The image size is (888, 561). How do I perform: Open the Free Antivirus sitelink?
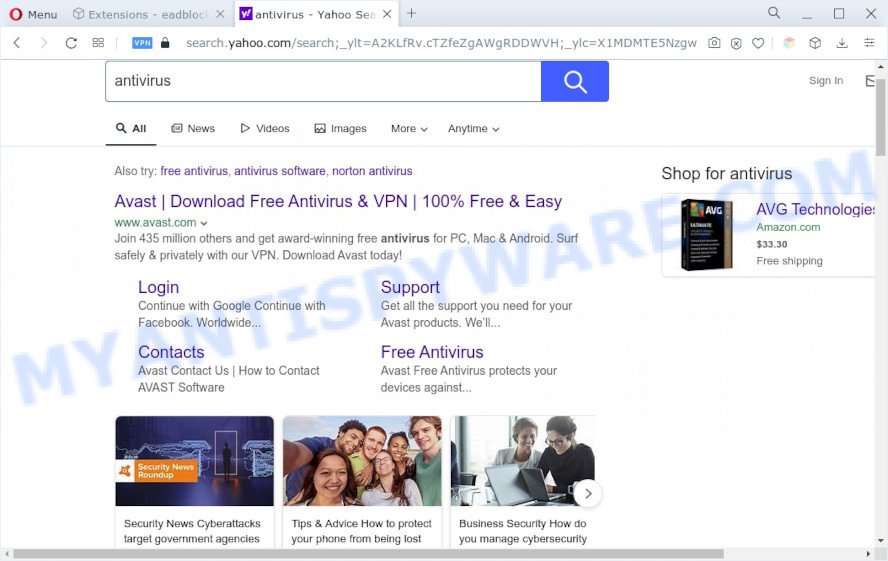click(432, 352)
